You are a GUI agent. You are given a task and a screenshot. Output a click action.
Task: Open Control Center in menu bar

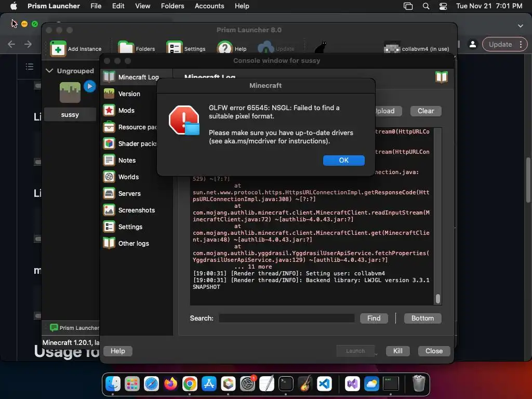443,6
